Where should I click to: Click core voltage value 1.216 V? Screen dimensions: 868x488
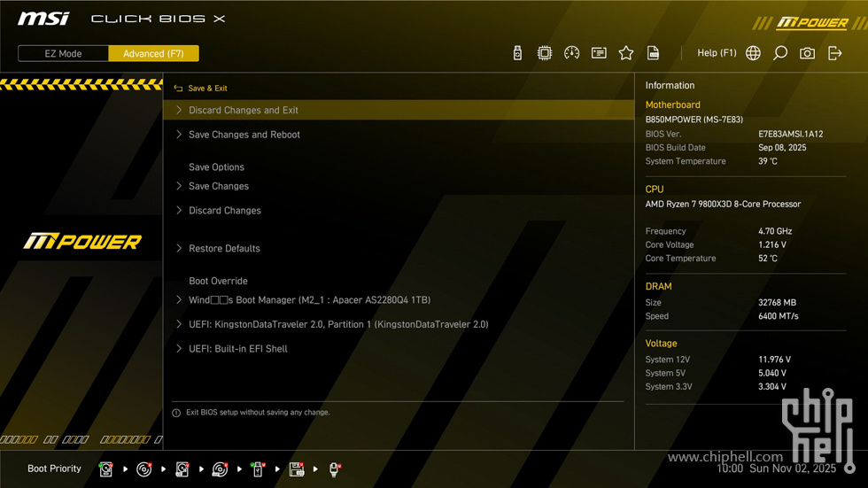[772, 244]
